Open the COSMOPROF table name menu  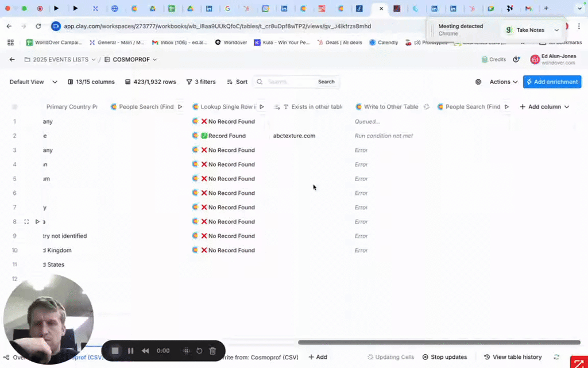[130, 60]
